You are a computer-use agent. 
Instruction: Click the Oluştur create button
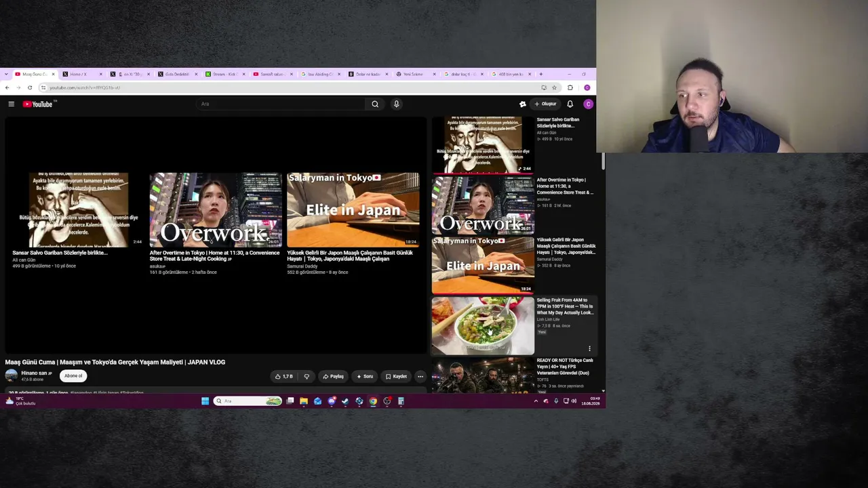pyautogui.click(x=545, y=104)
